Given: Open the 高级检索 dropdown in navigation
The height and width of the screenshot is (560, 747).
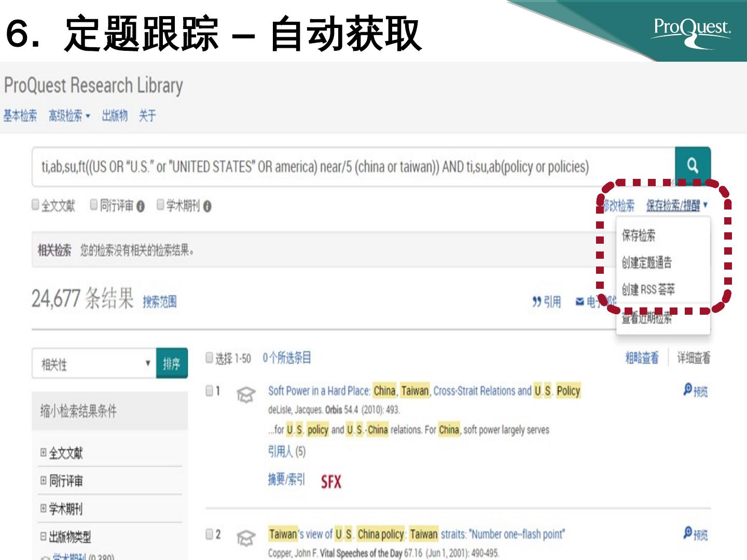Looking at the screenshot, I should pyautogui.click(x=69, y=116).
